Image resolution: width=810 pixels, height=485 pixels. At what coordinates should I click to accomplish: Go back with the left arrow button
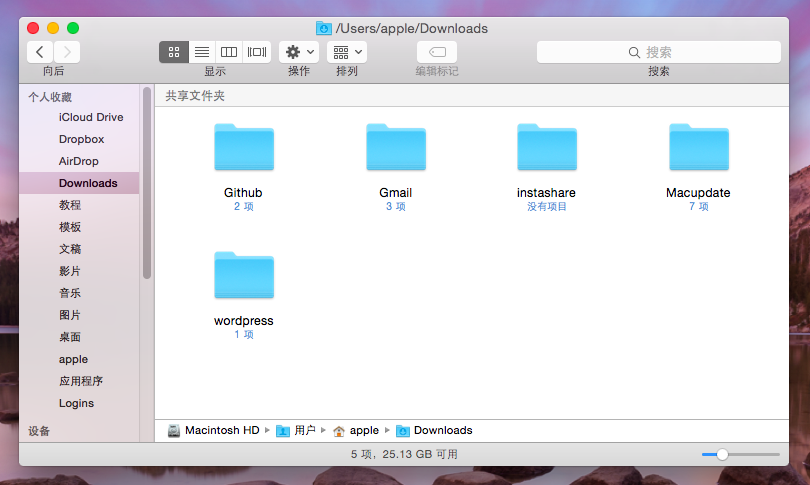pyautogui.click(x=40, y=52)
